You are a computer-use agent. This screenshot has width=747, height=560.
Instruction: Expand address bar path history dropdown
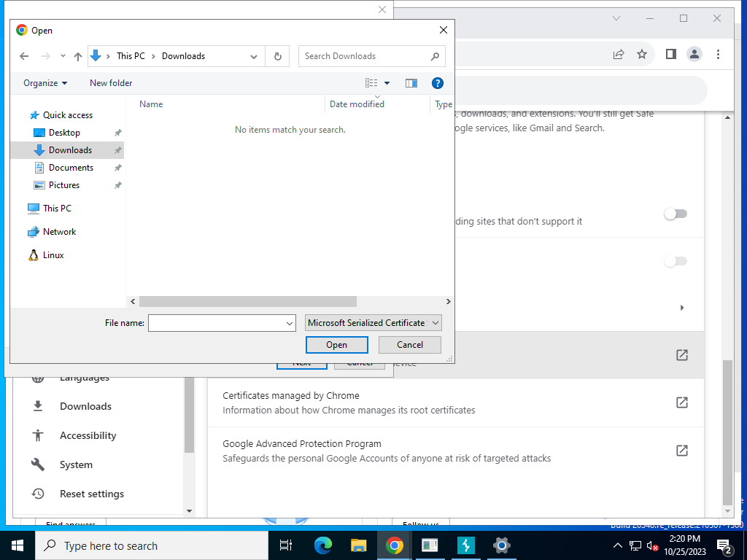point(254,57)
